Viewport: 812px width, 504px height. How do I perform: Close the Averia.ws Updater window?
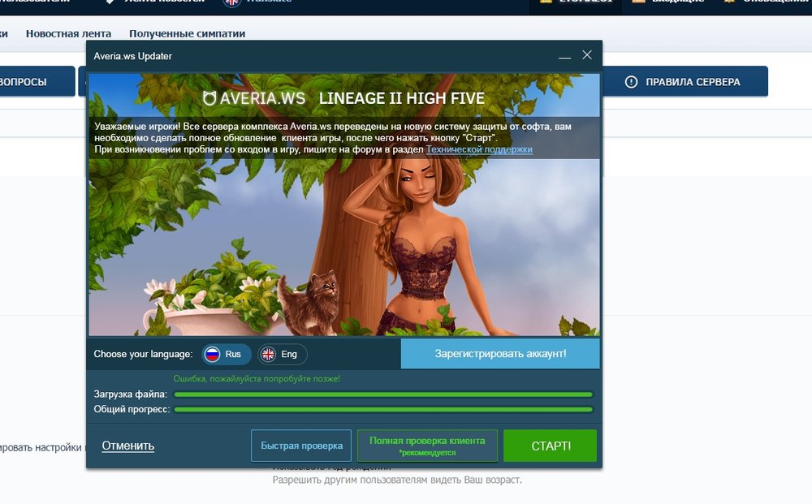pyautogui.click(x=587, y=55)
